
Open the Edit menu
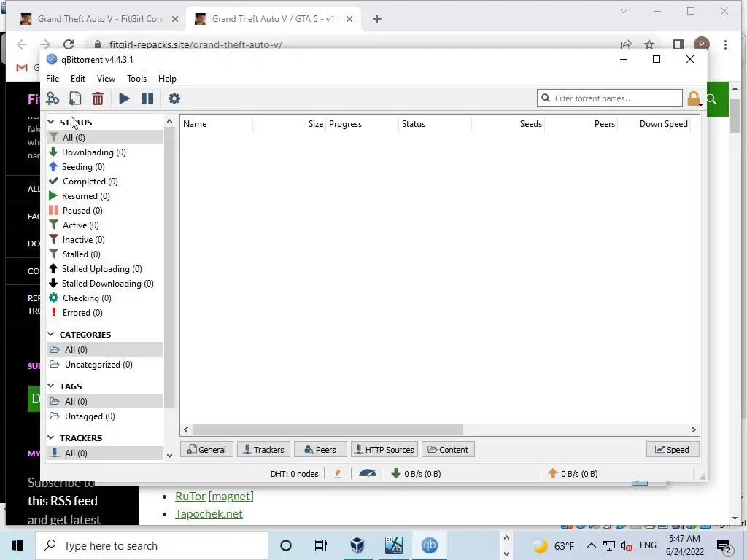coord(77,79)
